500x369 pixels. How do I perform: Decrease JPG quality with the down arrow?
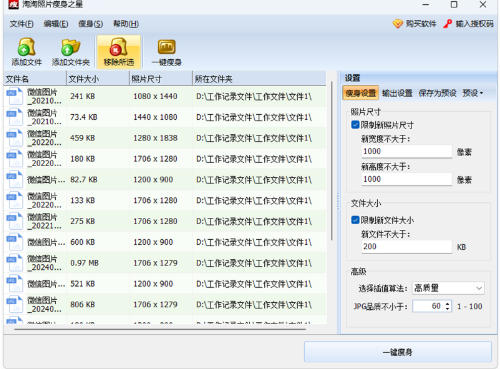tap(448, 309)
